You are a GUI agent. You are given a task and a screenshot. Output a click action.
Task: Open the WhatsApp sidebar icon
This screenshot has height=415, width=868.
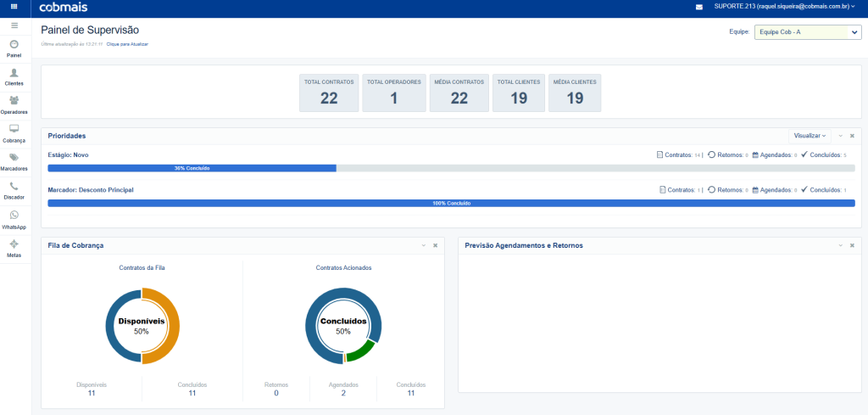pos(14,215)
